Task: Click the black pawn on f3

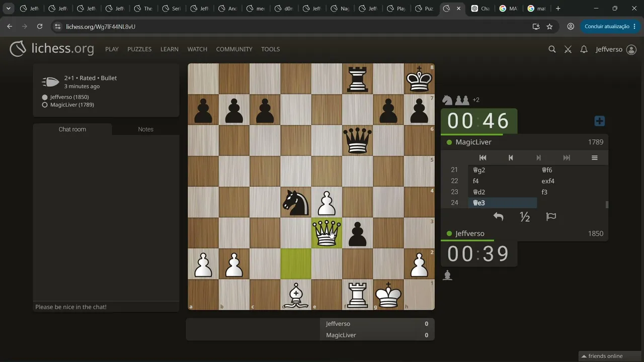Action: coord(357,233)
